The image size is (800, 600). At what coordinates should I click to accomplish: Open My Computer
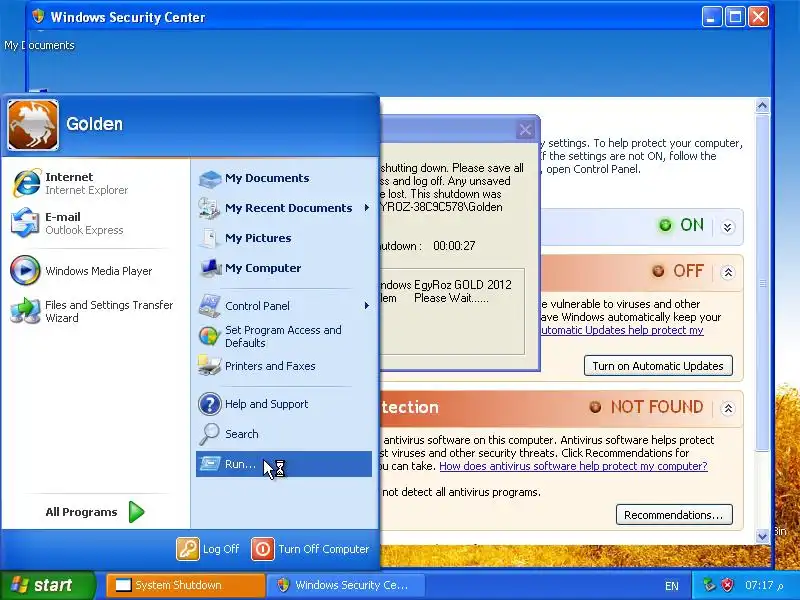click(x=284, y=268)
